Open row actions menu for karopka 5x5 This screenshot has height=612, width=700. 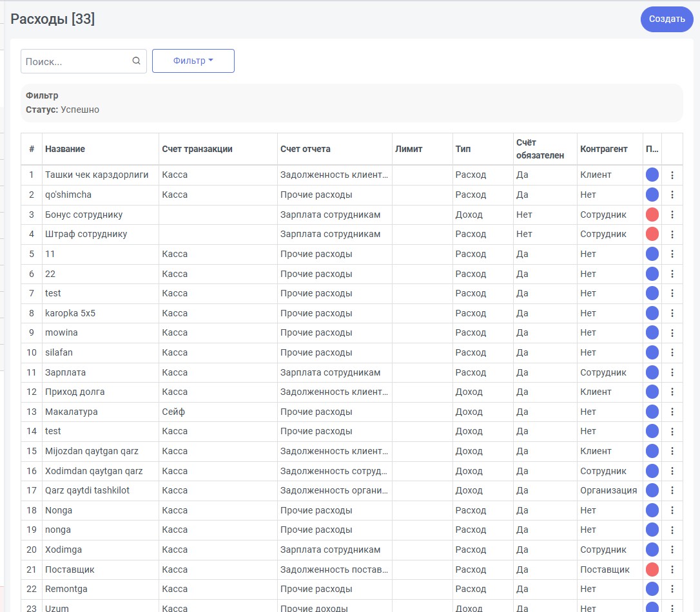pyautogui.click(x=672, y=313)
